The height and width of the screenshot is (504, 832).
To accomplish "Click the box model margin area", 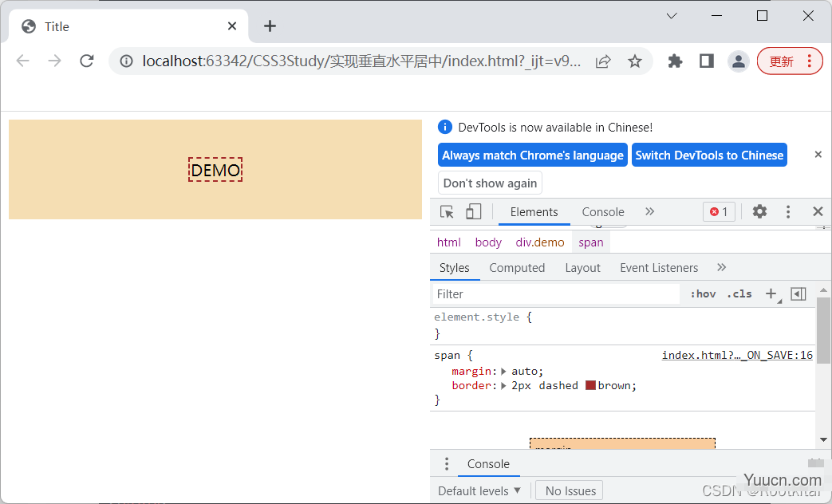I will (x=622, y=443).
